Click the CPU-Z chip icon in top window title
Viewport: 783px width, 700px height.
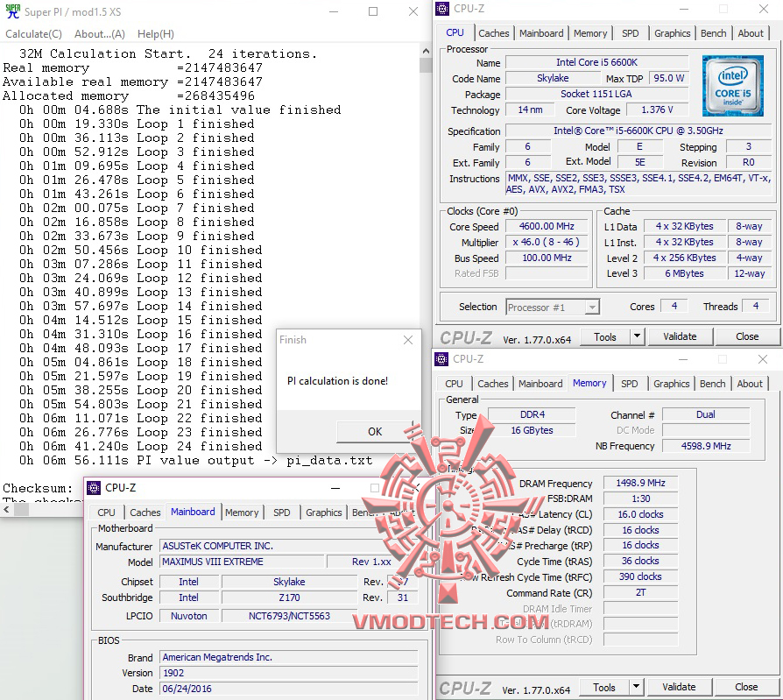click(x=442, y=9)
